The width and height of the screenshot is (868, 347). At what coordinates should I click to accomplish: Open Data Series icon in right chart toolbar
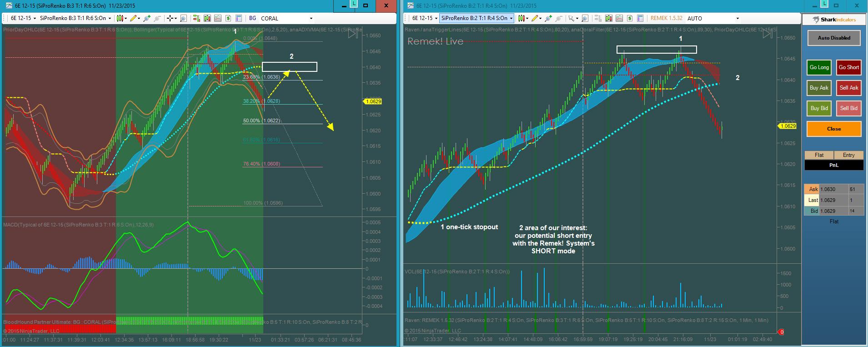click(609, 18)
